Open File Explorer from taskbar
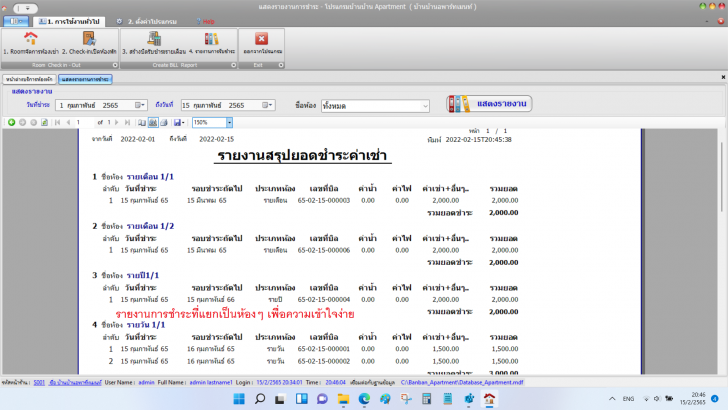This screenshot has width=728, height=410. pyautogui.click(x=343, y=399)
